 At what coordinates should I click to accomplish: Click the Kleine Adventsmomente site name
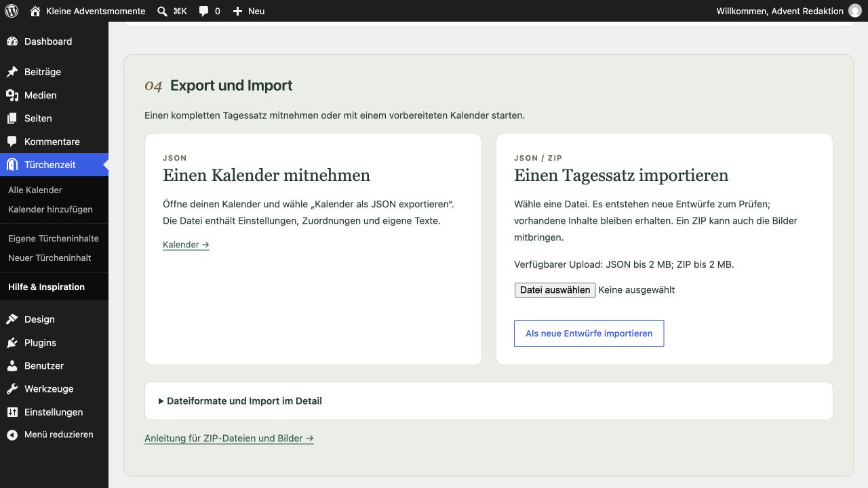96,11
